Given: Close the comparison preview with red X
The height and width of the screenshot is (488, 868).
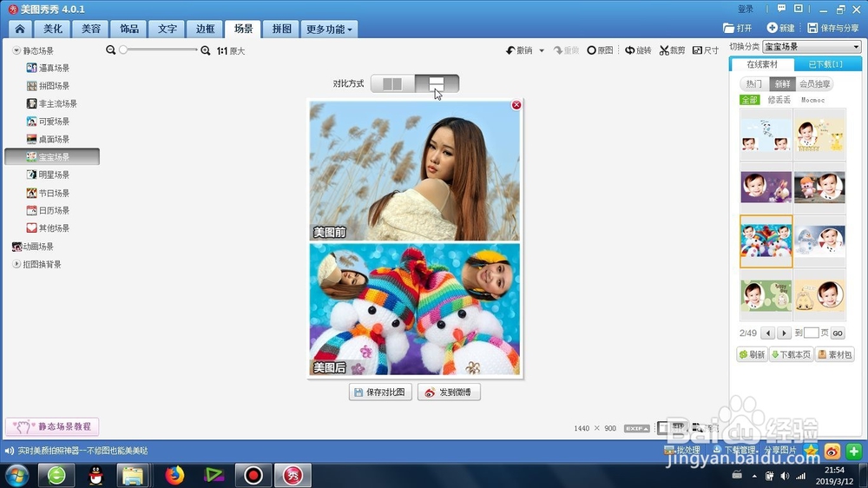Looking at the screenshot, I should coord(516,105).
